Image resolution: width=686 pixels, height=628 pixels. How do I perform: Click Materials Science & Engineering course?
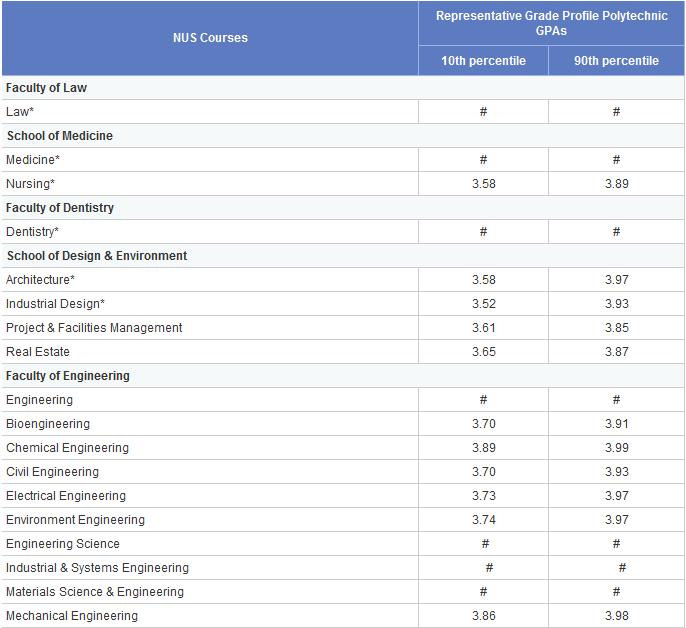click(x=95, y=592)
